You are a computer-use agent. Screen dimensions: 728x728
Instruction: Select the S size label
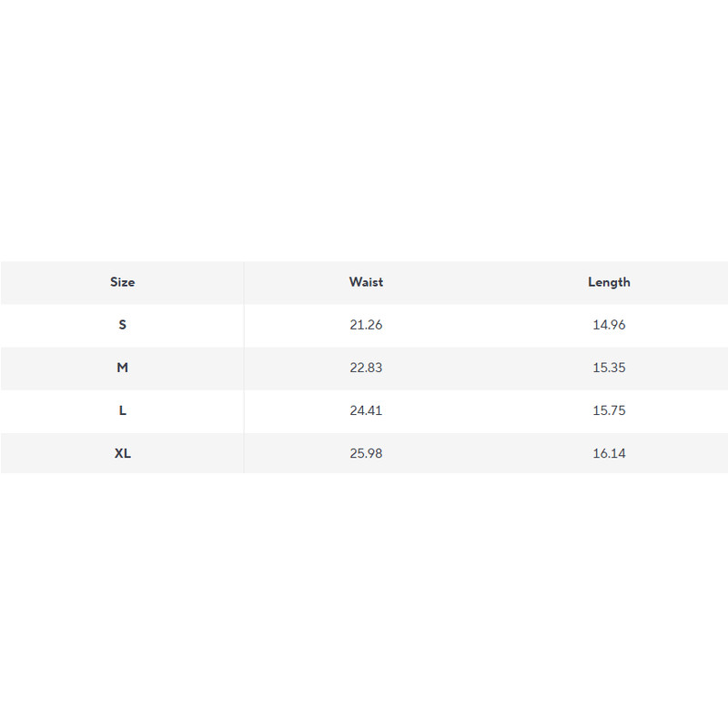123,325
